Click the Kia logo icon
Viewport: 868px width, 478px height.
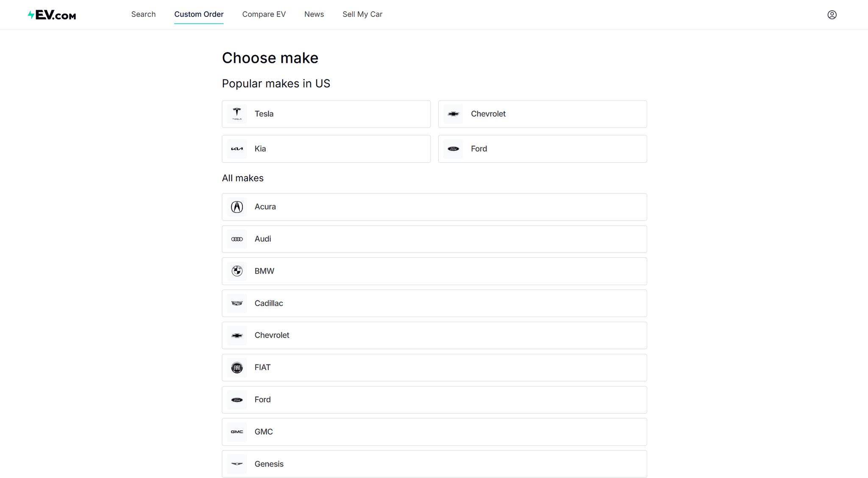[x=237, y=149]
